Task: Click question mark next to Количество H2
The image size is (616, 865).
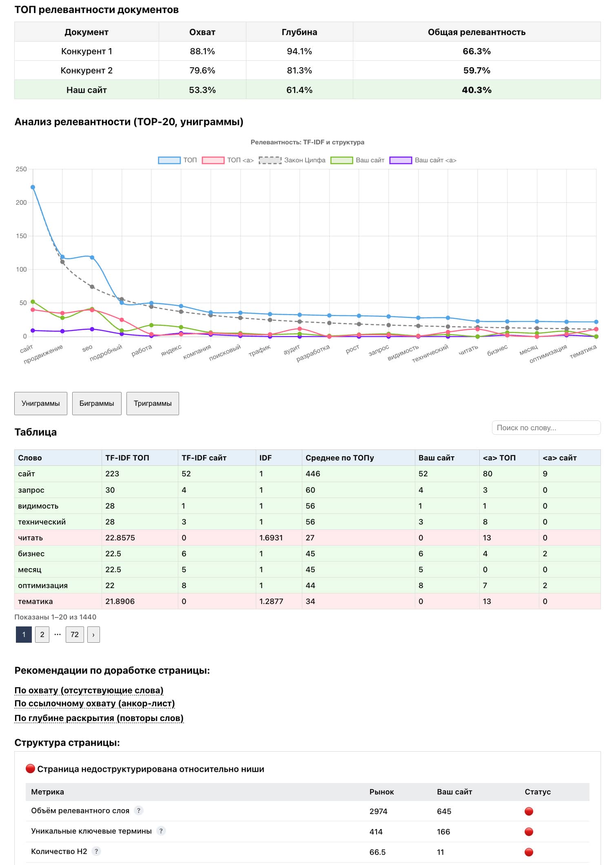Action: click(96, 851)
